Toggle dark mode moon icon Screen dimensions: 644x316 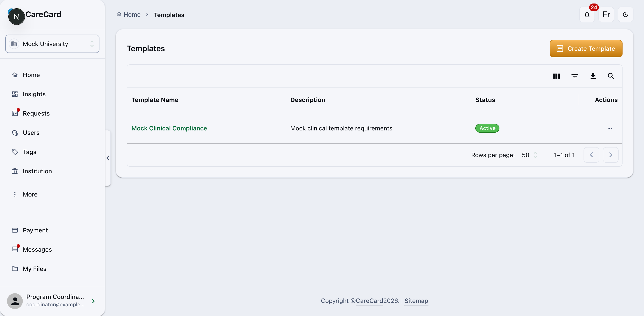pos(625,14)
